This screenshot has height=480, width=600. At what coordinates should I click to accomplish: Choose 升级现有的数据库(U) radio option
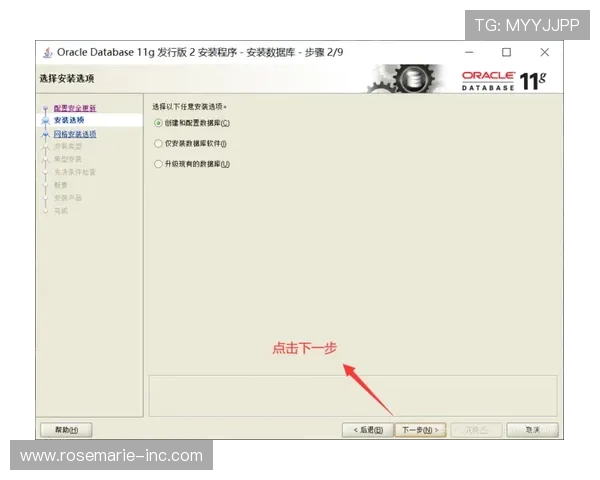pos(192,164)
